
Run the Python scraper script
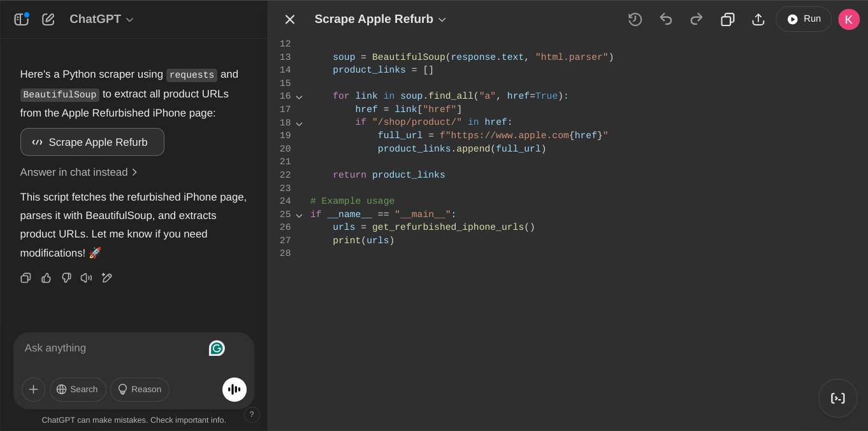click(x=803, y=19)
